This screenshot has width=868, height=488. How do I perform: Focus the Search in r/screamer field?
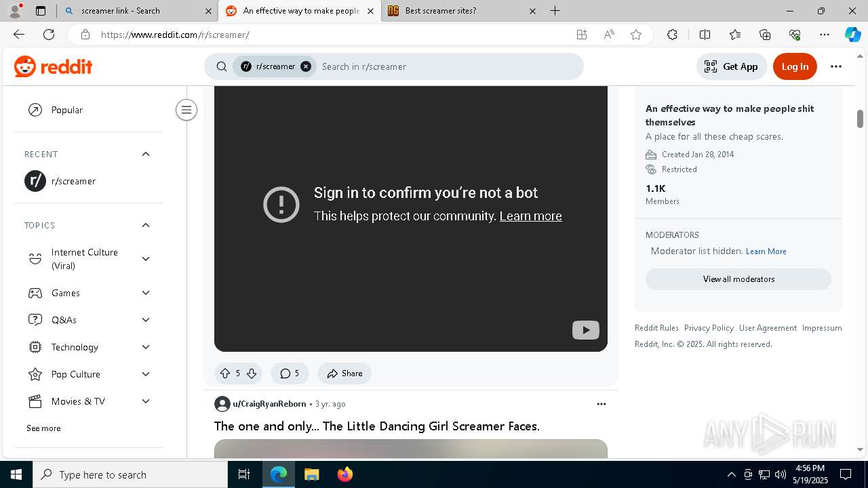tap(448, 66)
